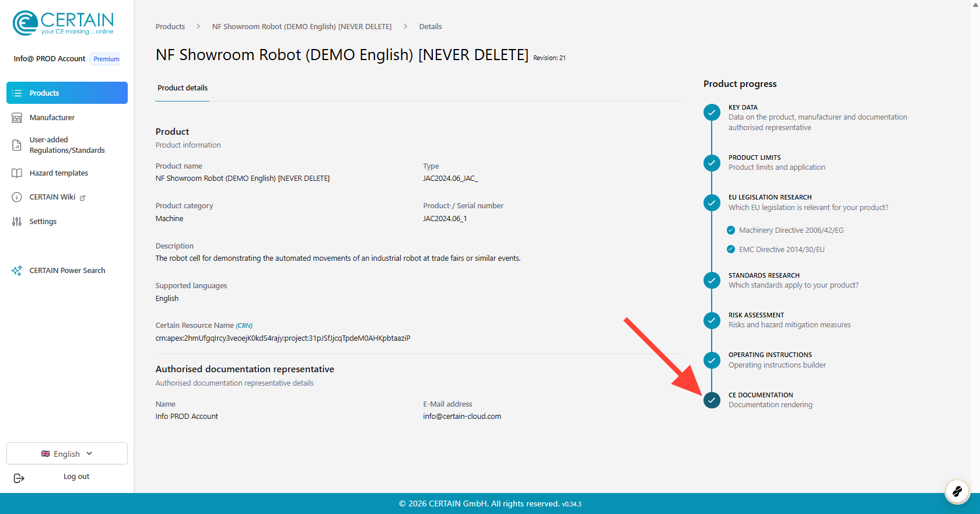980x514 pixels.
Task: Open the floating help widget at bottom right
Action: pyautogui.click(x=957, y=491)
